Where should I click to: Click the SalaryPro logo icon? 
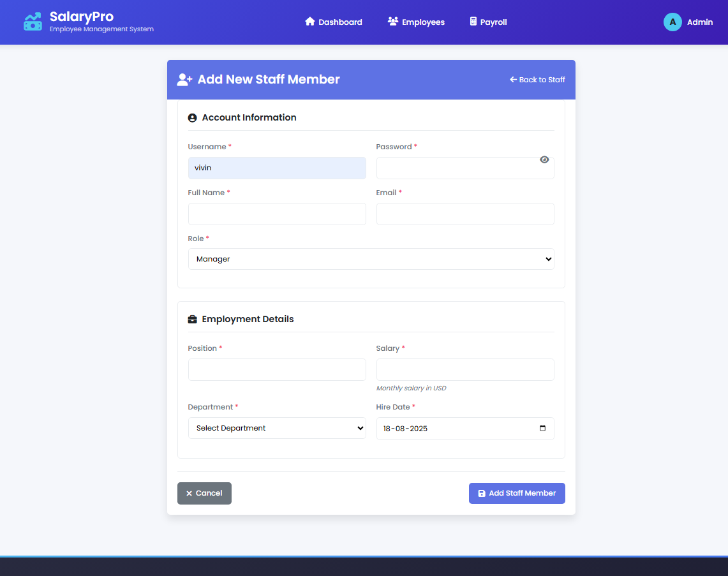coord(33,22)
